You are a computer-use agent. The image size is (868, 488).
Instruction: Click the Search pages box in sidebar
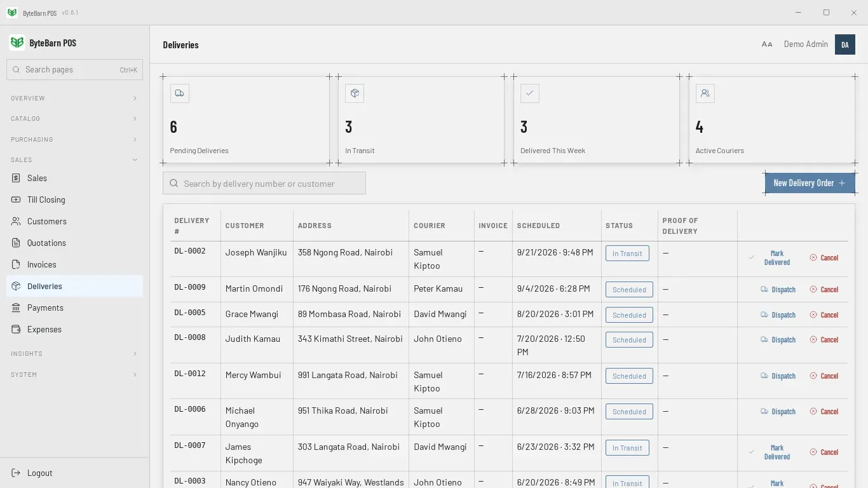(x=74, y=69)
